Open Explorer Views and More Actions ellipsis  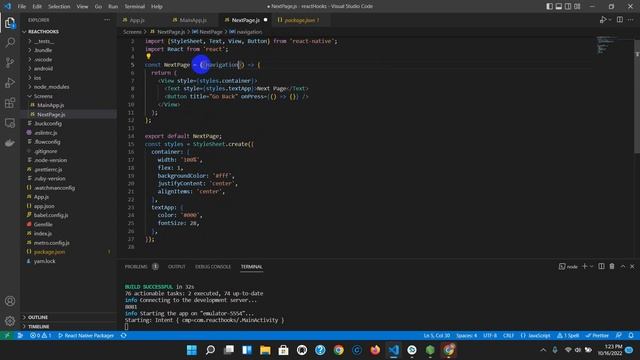pyautogui.click(x=107, y=20)
